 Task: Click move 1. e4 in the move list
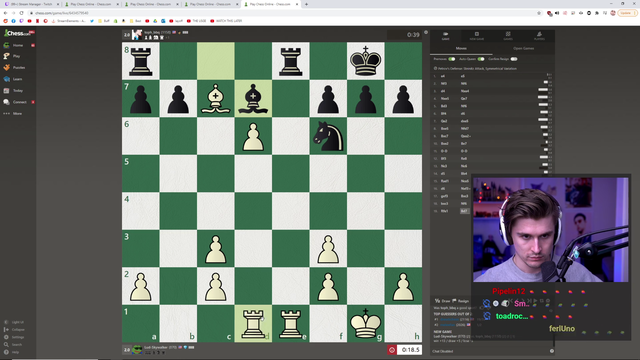[443, 76]
